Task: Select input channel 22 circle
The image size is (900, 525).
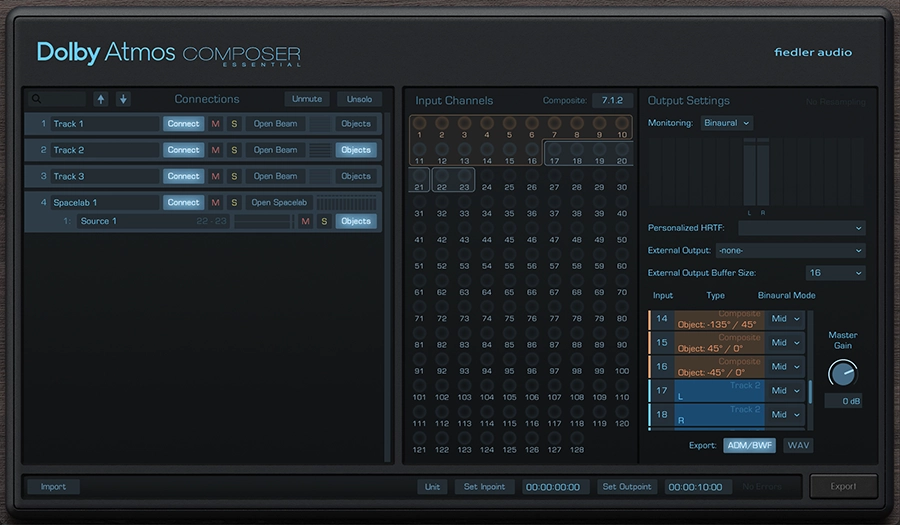Action: [x=442, y=176]
